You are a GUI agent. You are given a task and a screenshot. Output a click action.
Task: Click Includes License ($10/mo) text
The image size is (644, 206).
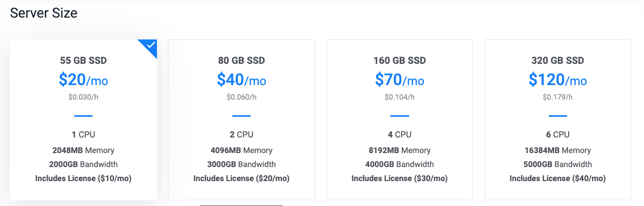click(x=84, y=178)
